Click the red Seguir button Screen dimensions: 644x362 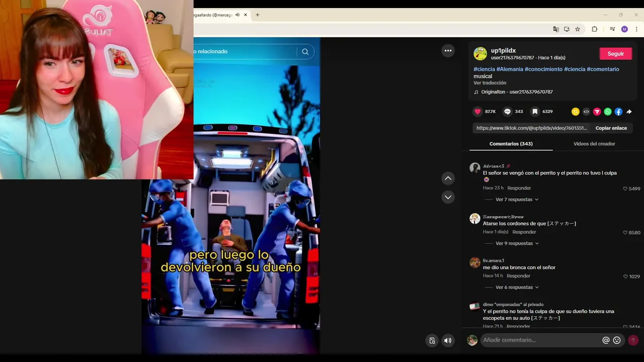tap(616, 54)
